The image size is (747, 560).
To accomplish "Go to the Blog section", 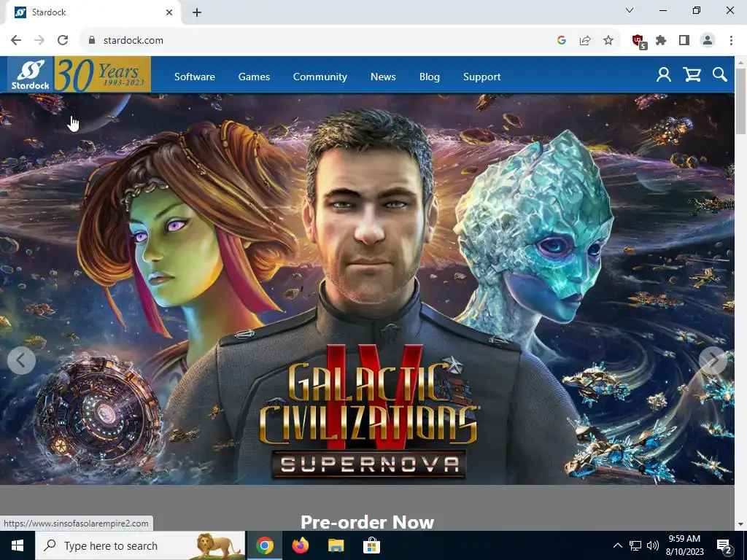I will [x=429, y=77].
